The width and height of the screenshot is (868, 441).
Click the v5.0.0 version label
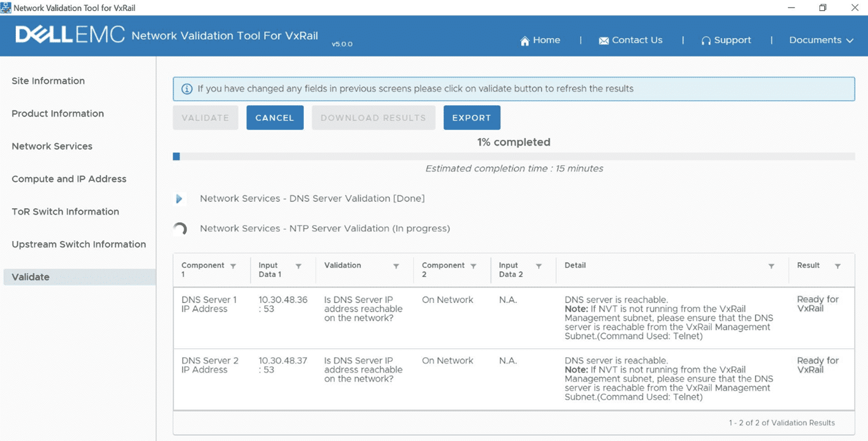pyautogui.click(x=342, y=44)
